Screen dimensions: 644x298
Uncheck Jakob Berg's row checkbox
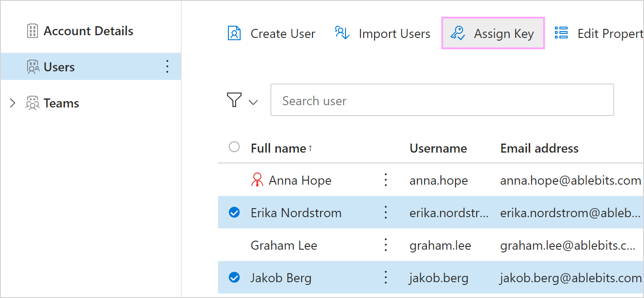click(234, 278)
